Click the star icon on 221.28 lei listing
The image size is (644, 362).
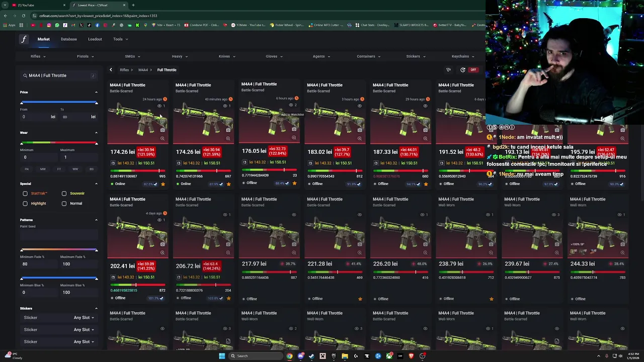tap(360, 299)
